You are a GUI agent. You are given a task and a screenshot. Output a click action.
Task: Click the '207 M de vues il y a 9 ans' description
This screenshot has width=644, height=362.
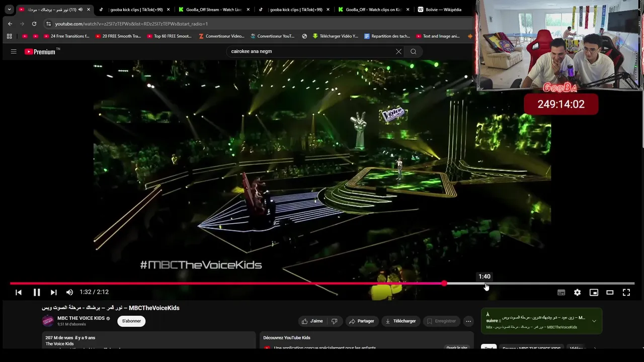tap(70, 338)
